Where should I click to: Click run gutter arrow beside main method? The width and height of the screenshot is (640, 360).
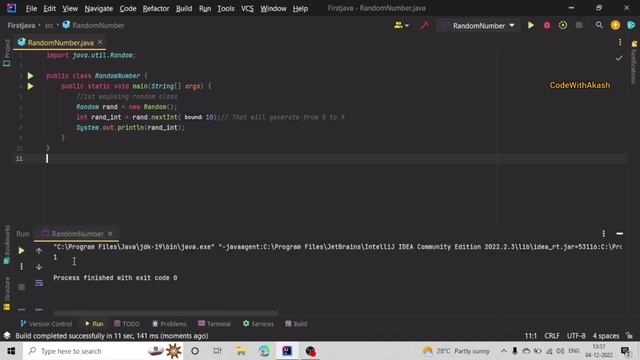click(30, 86)
